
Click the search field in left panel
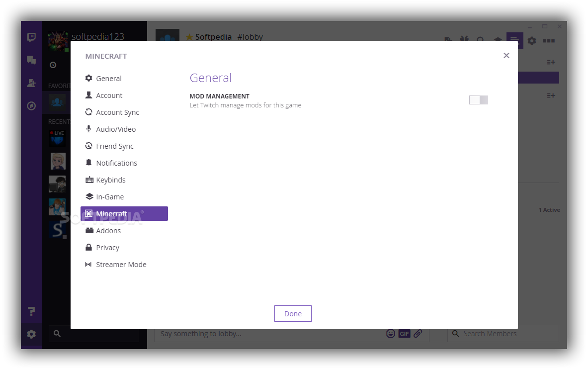(x=94, y=334)
